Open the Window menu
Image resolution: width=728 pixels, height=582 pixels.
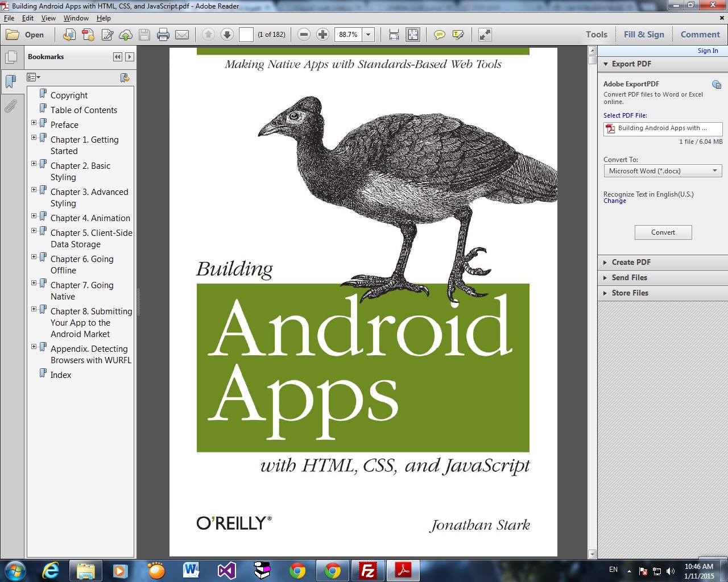pos(76,18)
